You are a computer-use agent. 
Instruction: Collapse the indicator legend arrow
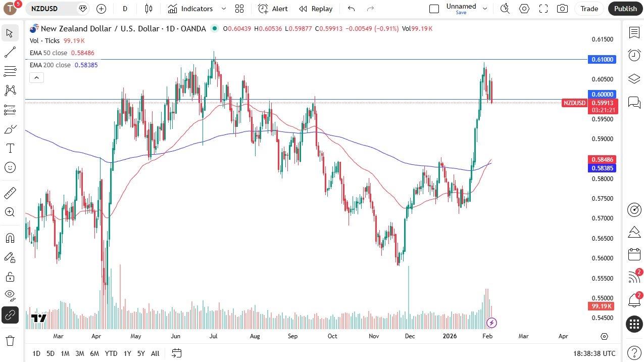[36, 77]
